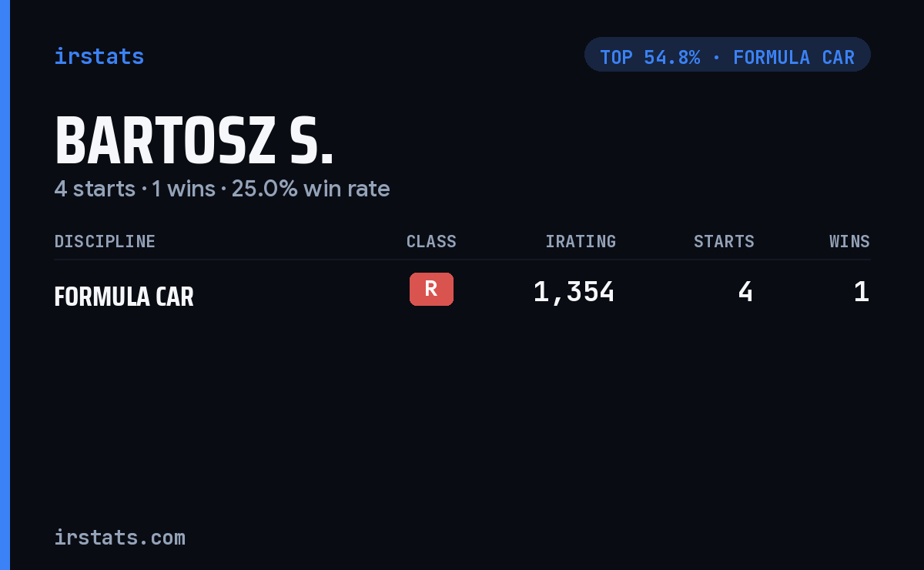Click the irstats logo text
This screenshot has width=924, height=570.
point(99,56)
